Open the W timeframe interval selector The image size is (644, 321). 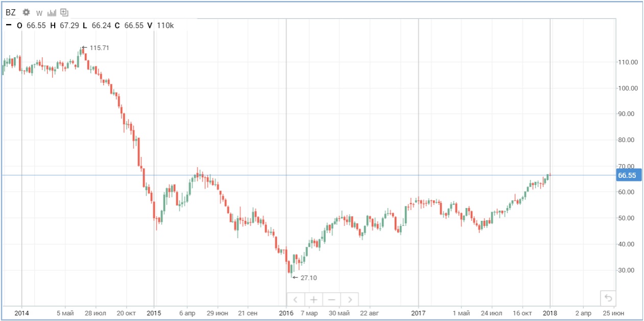coord(39,13)
